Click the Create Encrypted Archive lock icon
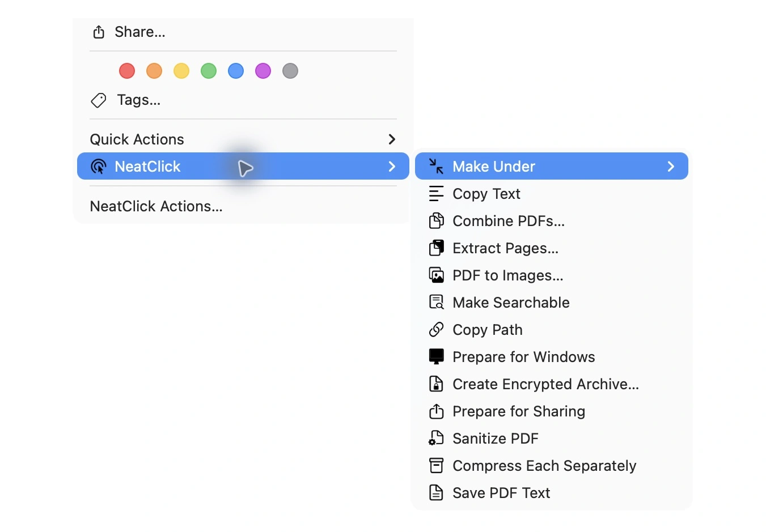Viewport: 766px width, 532px height. [436, 384]
